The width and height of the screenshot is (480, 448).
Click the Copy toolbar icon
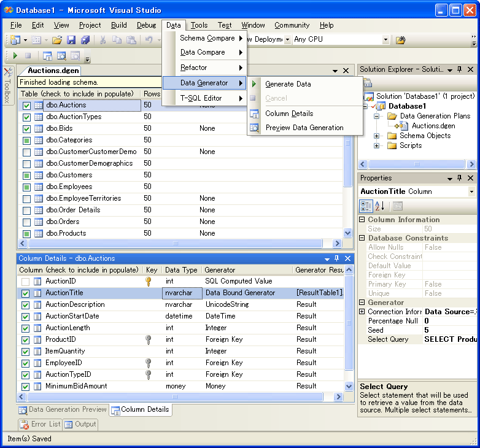pyautogui.click(x=117, y=40)
